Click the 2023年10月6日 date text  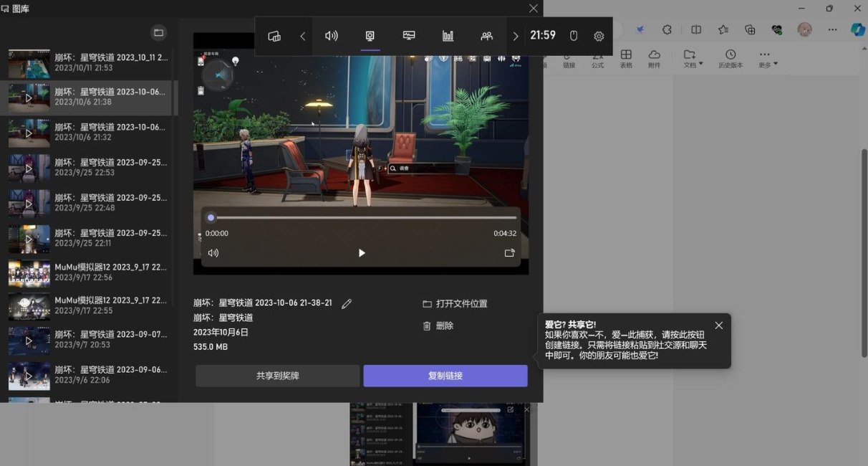tap(221, 332)
